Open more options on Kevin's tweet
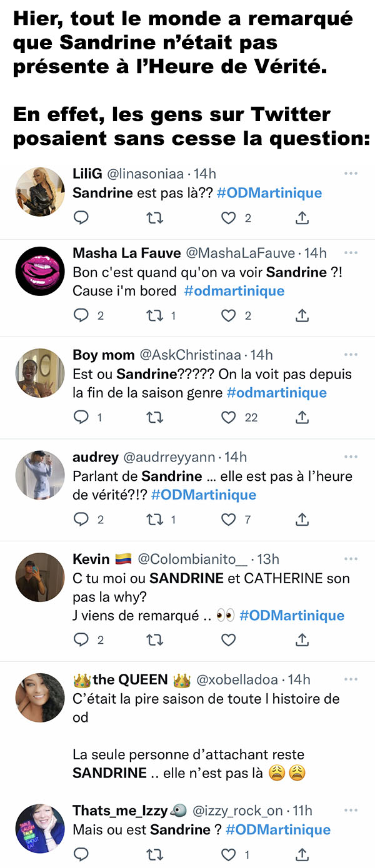The image size is (375, 868). tap(351, 558)
